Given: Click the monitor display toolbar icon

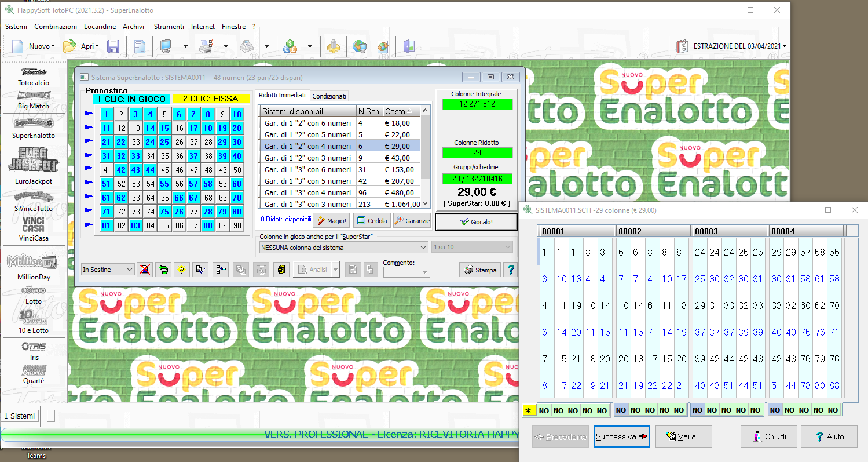Looking at the screenshot, I should [x=166, y=46].
